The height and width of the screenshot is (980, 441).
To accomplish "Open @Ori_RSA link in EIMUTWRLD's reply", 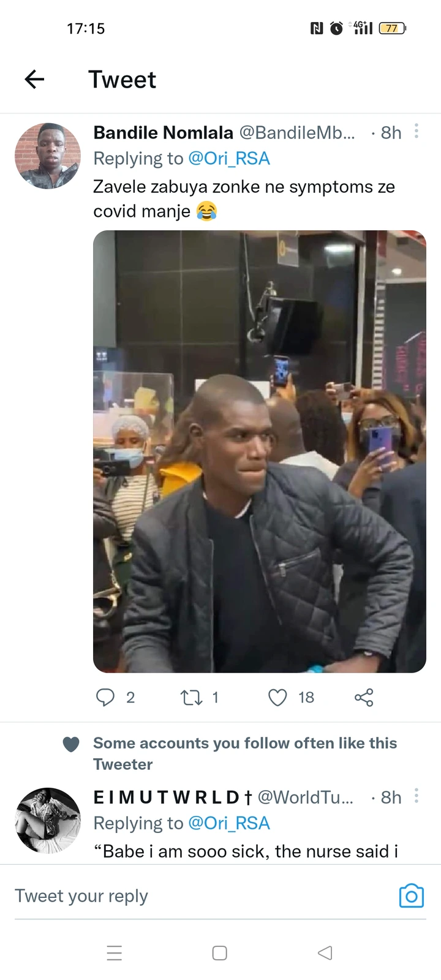I will click(x=229, y=823).
